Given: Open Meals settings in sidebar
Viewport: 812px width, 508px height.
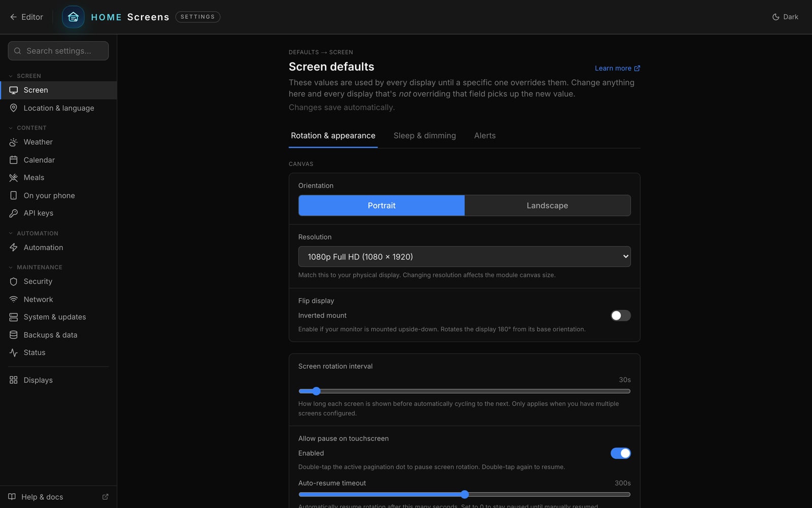Looking at the screenshot, I should [58, 177].
